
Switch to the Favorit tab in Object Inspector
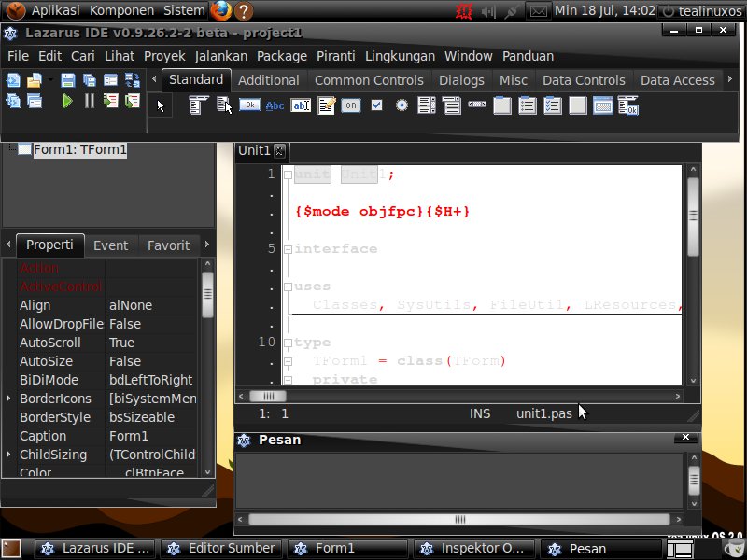point(169,245)
